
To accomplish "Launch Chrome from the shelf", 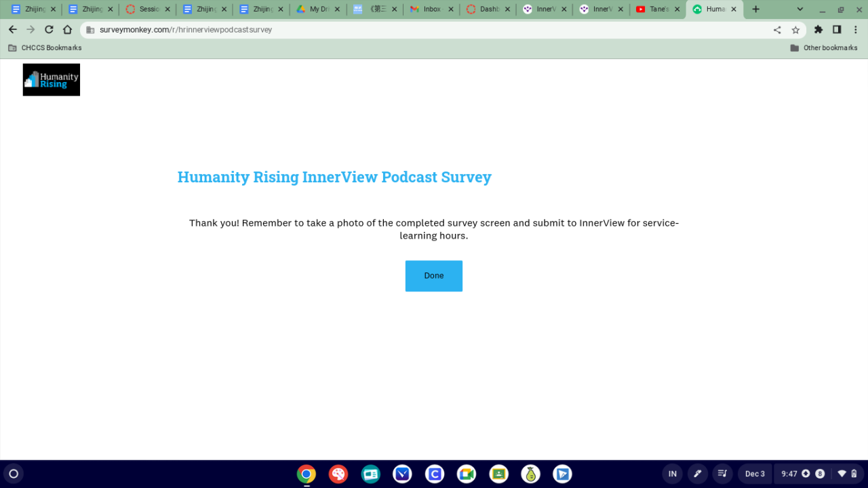I will pyautogui.click(x=307, y=474).
